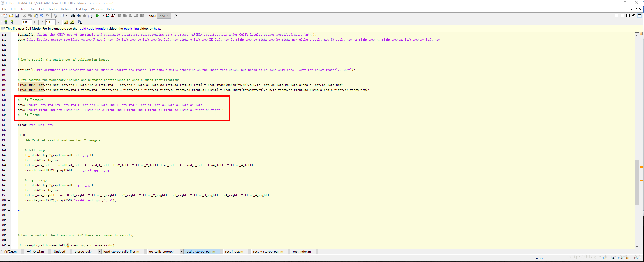Open the cell mode info dropdown icon

(79, 22)
